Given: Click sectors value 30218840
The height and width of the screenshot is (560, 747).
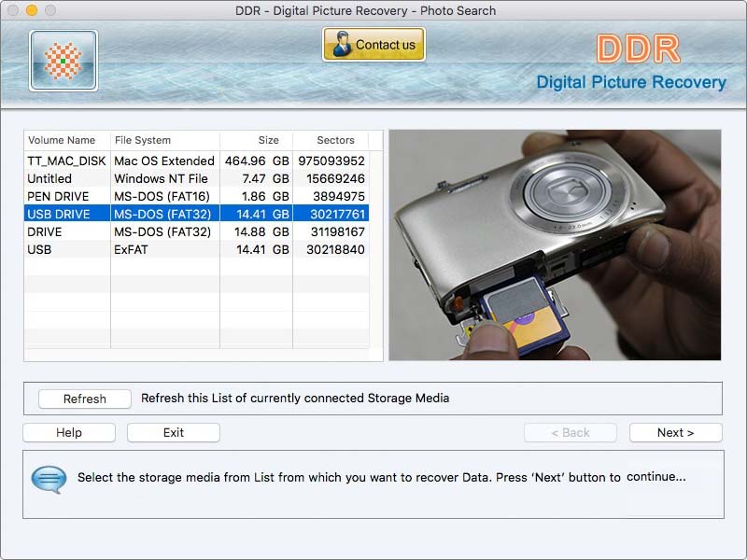Looking at the screenshot, I should point(335,249).
